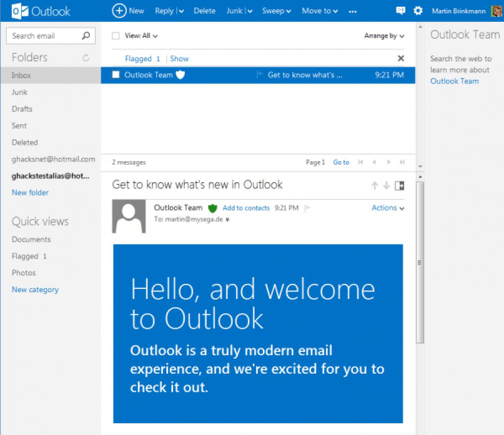Flag the 'Get to know what's...' message
Image resolution: width=504 pixels, height=435 pixels.
[x=259, y=75]
